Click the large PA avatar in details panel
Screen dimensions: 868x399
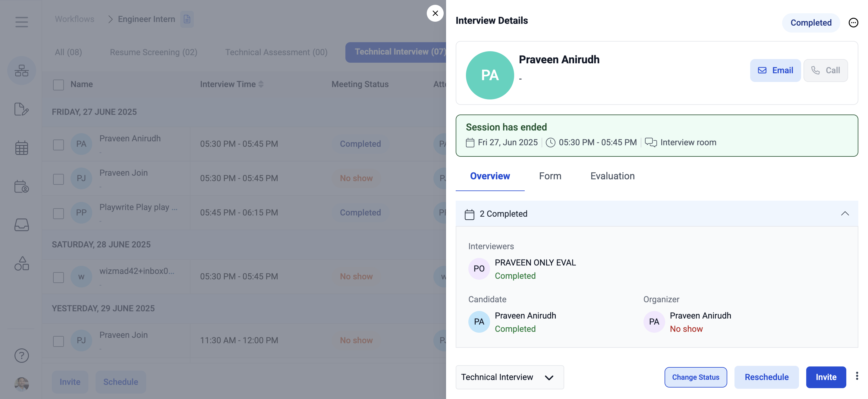click(x=490, y=75)
